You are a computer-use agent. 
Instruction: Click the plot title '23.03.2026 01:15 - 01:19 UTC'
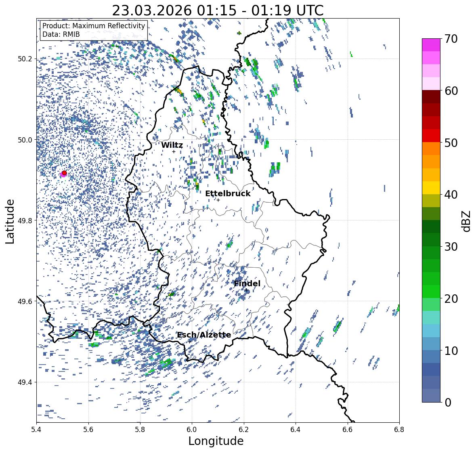(x=218, y=10)
